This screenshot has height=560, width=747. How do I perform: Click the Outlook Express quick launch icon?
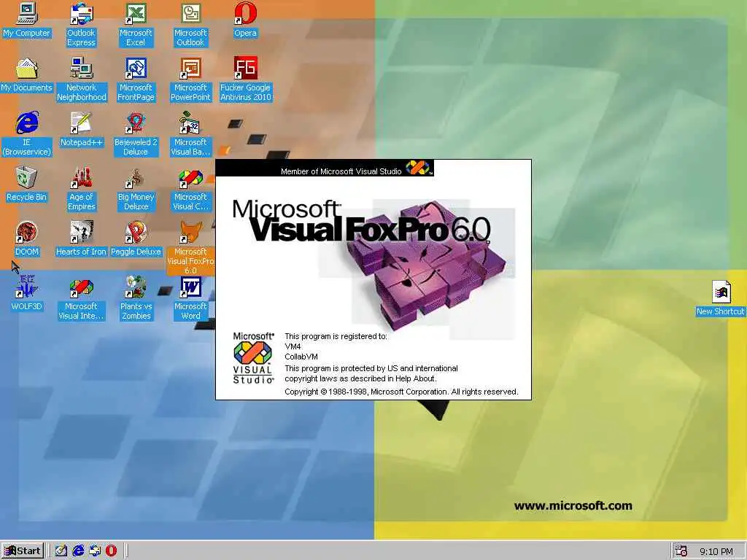point(95,551)
